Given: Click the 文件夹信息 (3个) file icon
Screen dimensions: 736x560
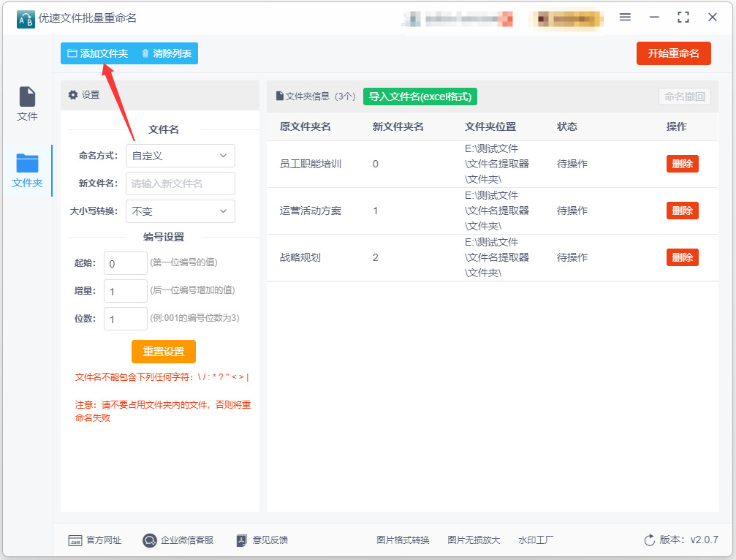Looking at the screenshot, I should pyautogui.click(x=280, y=97).
